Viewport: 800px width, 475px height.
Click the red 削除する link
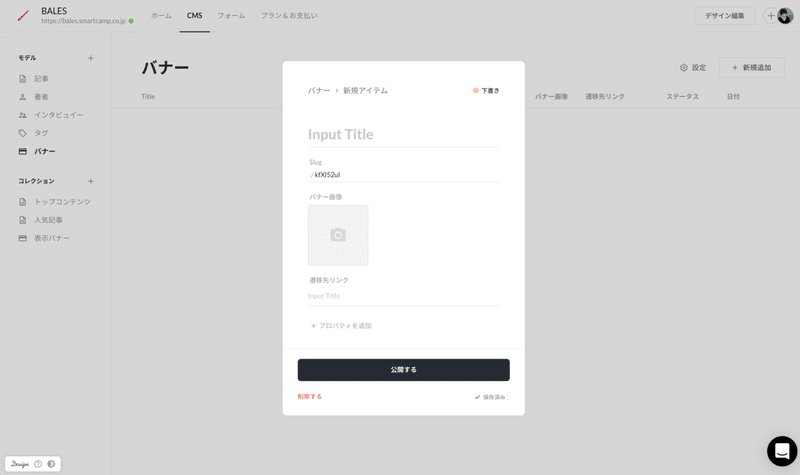pyautogui.click(x=310, y=396)
